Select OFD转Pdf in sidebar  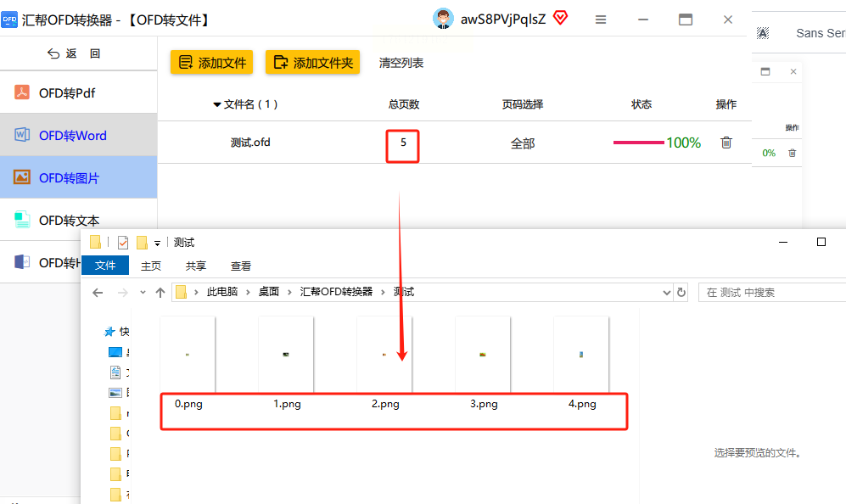(78, 92)
